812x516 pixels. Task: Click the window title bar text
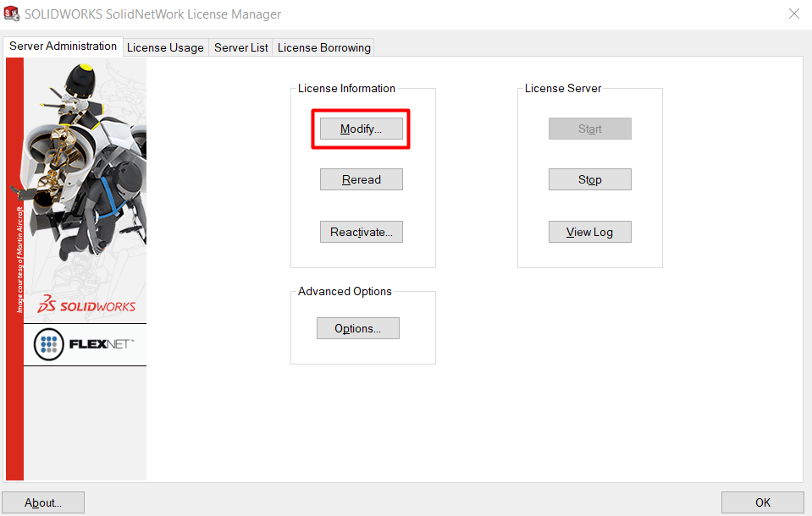click(x=153, y=14)
